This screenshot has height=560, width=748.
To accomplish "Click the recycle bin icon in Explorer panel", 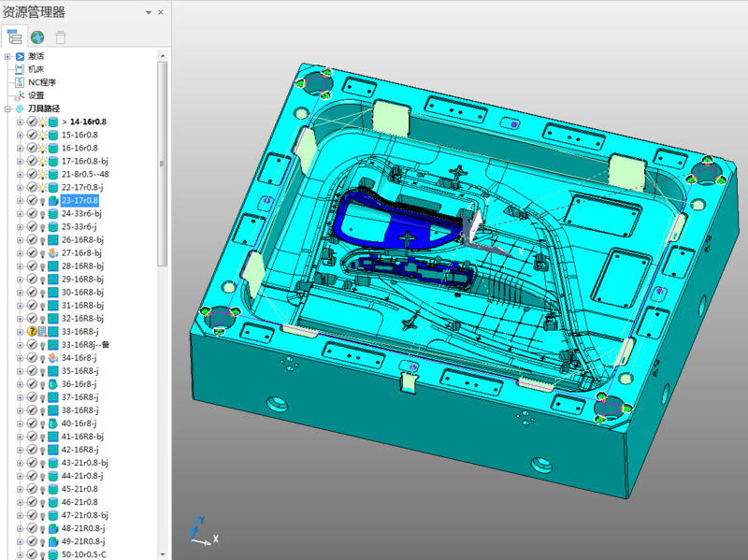I will point(61,37).
